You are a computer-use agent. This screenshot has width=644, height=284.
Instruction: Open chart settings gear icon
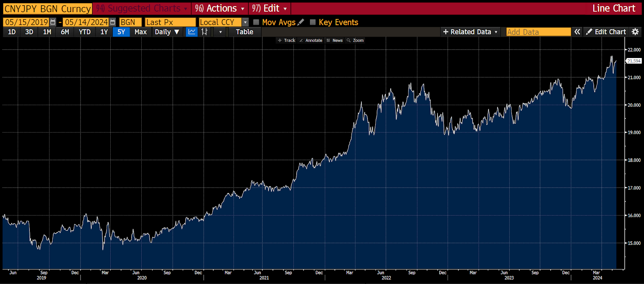click(x=635, y=32)
